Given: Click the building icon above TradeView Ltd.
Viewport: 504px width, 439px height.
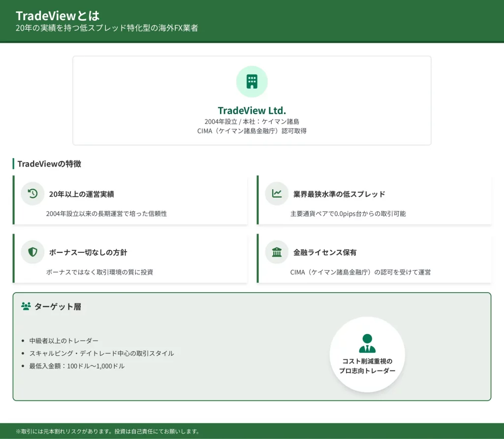Looking at the screenshot, I should click(252, 82).
